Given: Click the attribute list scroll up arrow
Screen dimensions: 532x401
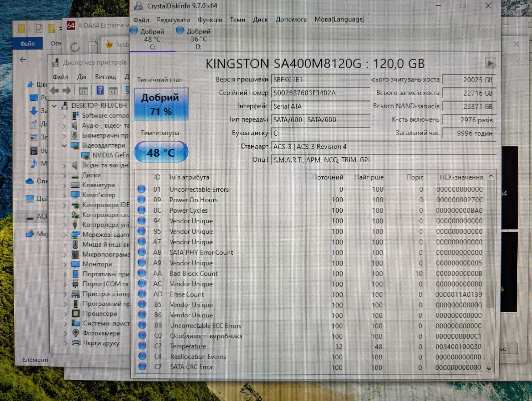Looking at the screenshot, I should (x=491, y=176).
